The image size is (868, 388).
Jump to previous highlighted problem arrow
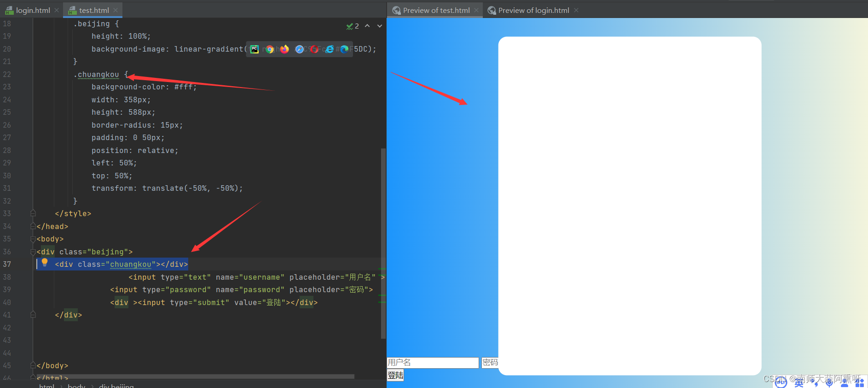point(367,26)
